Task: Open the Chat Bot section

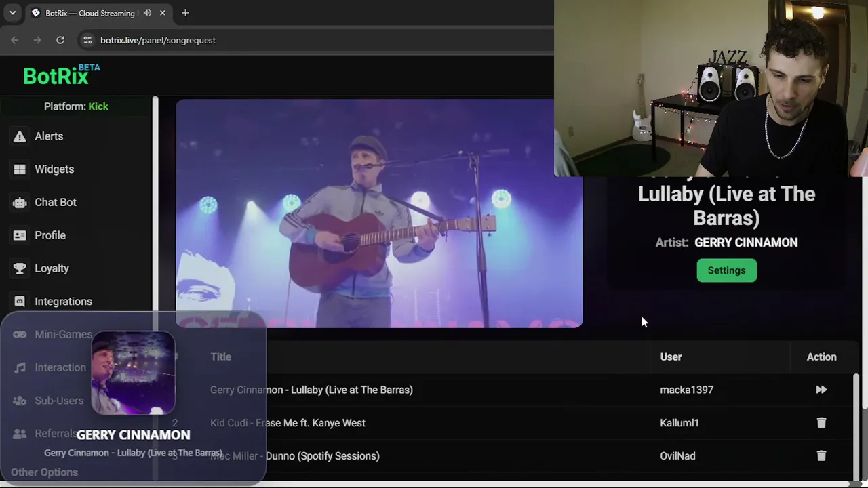Action: point(56,202)
